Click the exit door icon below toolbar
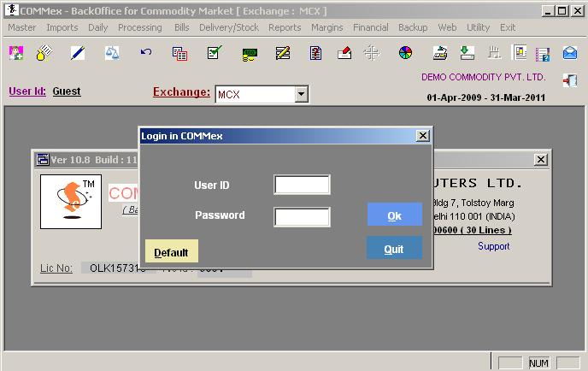 point(570,80)
